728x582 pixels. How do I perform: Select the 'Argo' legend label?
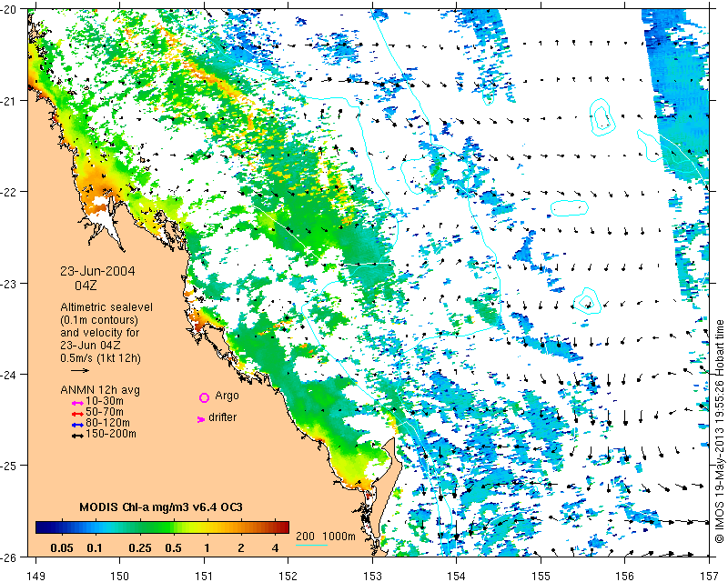tap(227, 396)
